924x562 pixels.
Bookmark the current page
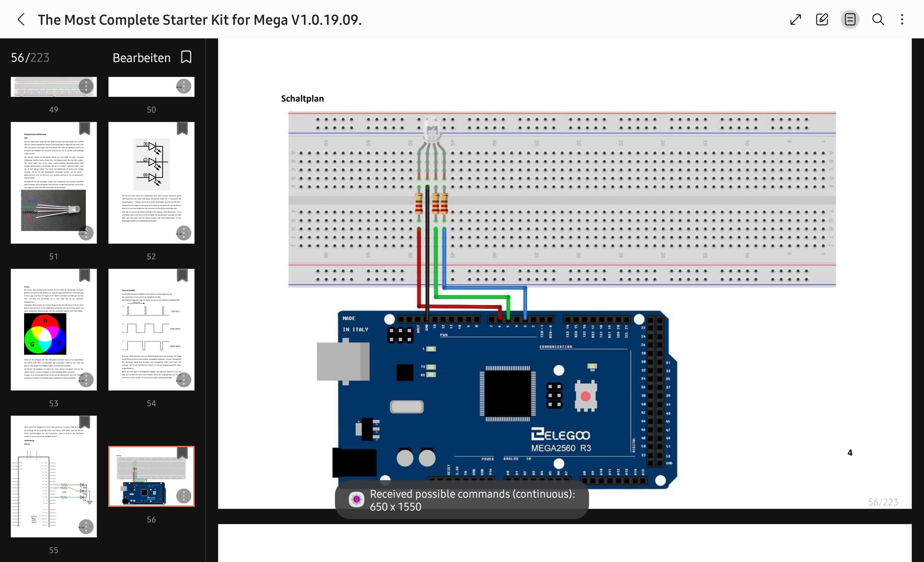tap(186, 57)
